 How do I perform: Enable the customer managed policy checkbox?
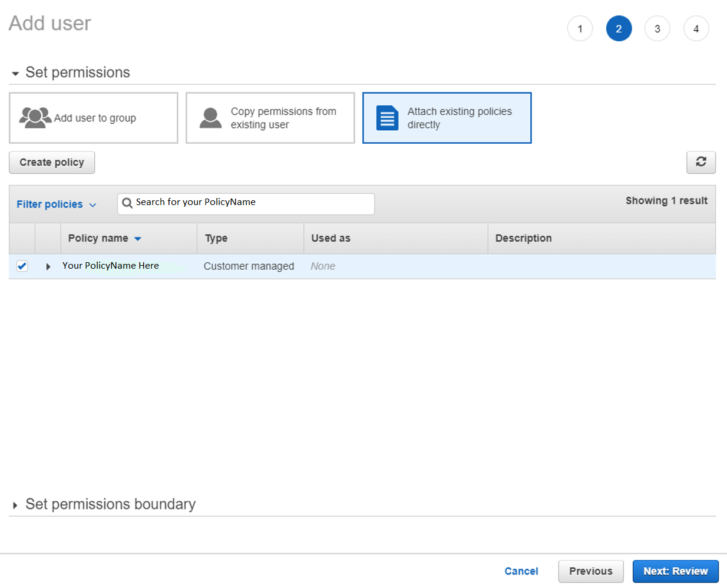click(22, 266)
